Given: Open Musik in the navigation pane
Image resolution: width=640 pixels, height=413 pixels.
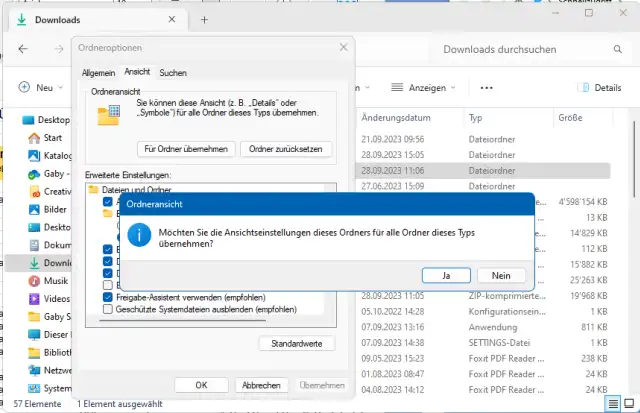Looking at the screenshot, I should coord(48,281).
